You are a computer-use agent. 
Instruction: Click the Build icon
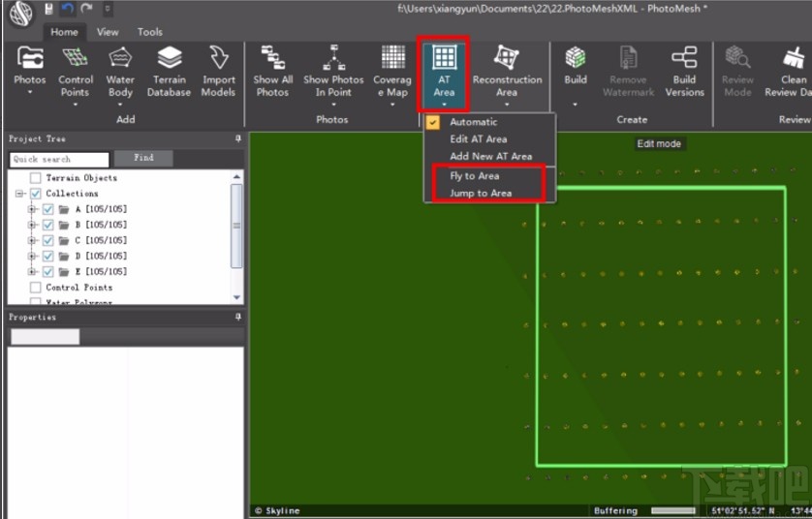tap(576, 57)
